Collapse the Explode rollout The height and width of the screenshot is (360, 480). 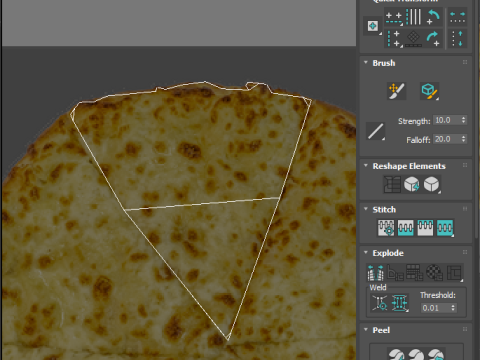[x=366, y=252]
